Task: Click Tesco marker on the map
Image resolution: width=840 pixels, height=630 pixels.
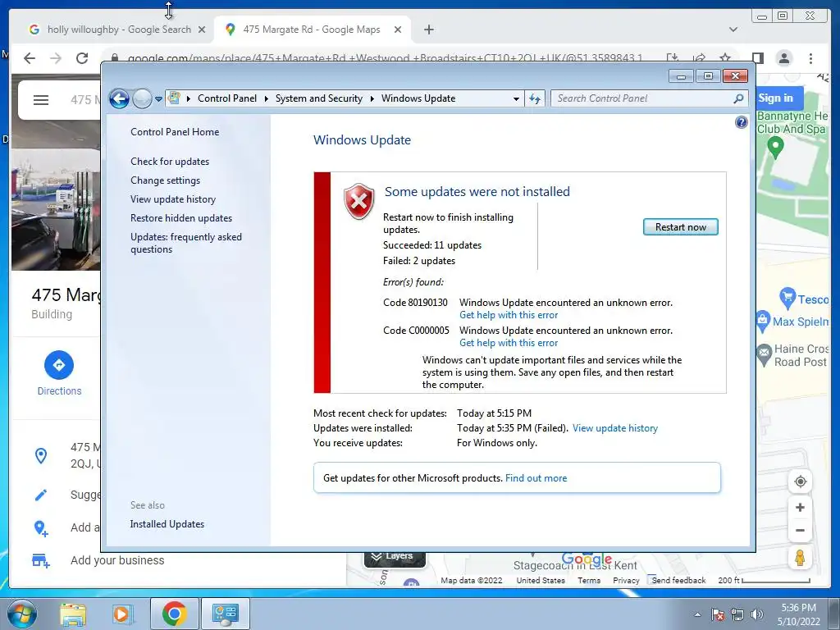Action: 787,298
